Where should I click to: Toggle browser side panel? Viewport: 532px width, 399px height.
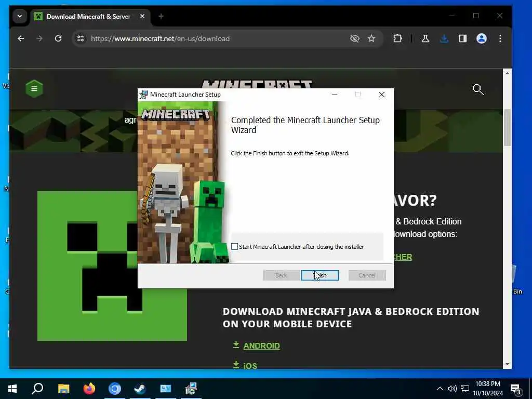pyautogui.click(x=463, y=38)
